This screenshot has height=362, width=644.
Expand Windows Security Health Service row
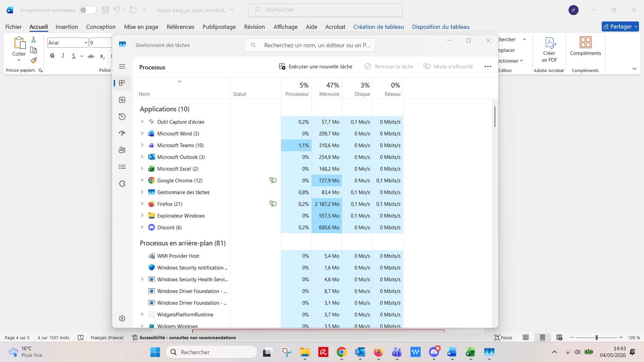pyautogui.click(x=142, y=279)
